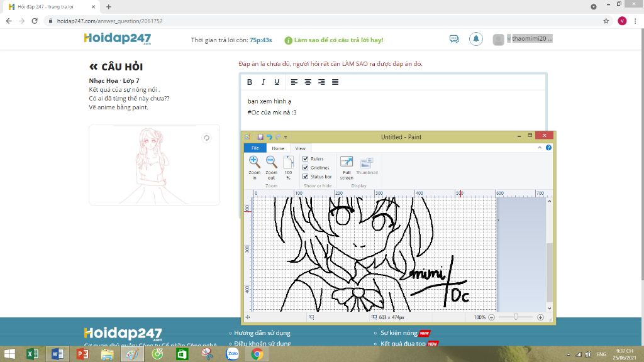This screenshot has width=644, height=362.
Task: Open Hướng dẫn sử dụng footer link
Action: coord(262,333)
